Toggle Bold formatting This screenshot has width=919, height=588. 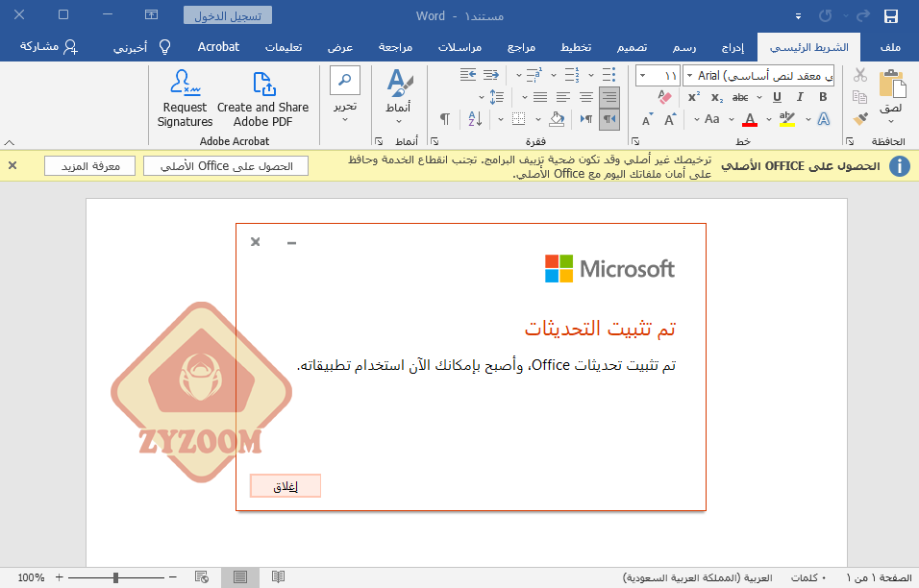click(823, 97)
